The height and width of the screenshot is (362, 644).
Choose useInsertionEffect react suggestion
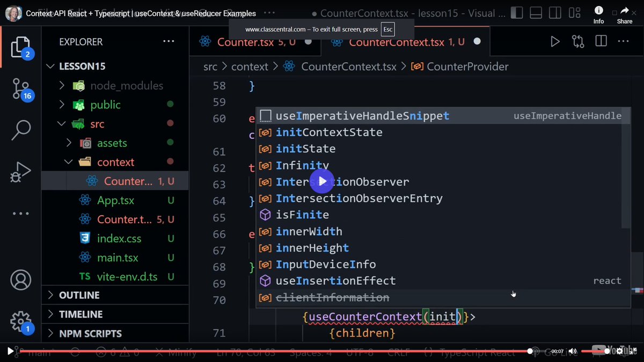pos(443,280)
